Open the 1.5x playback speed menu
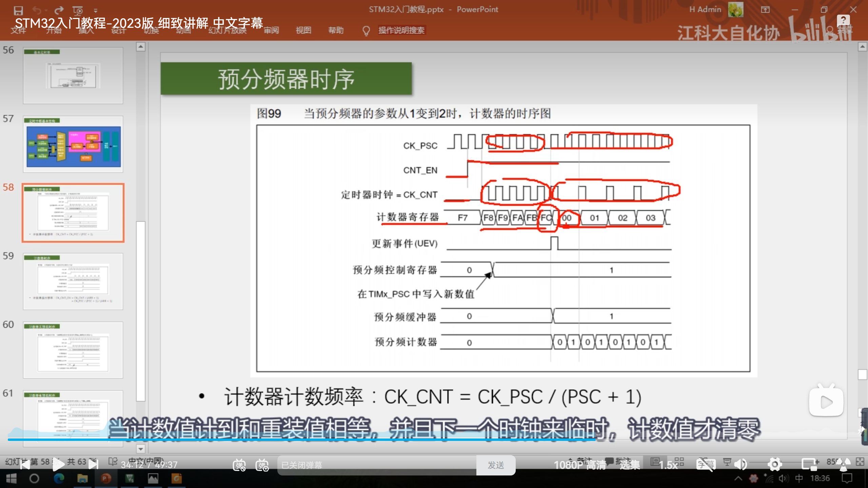 point(668,465)
